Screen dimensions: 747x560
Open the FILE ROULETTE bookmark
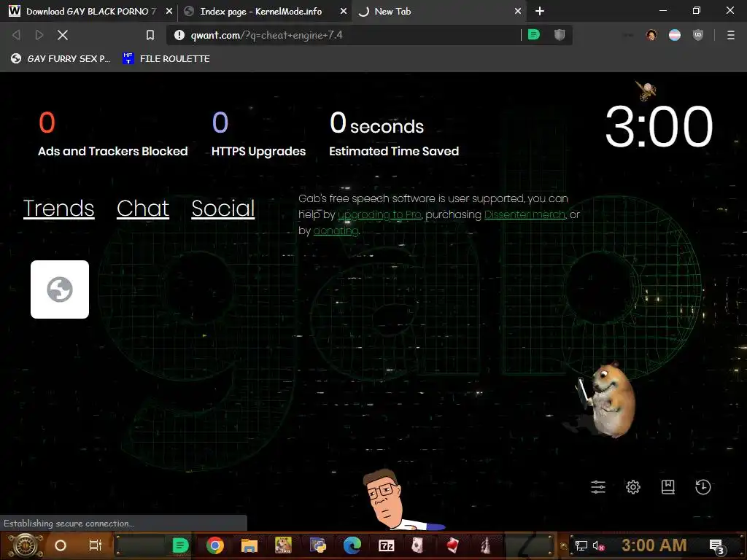coord(166,58)
